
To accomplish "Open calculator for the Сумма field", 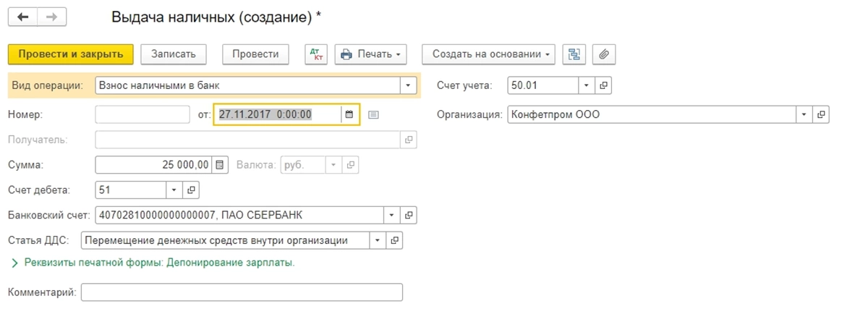I will pos(221,164).
